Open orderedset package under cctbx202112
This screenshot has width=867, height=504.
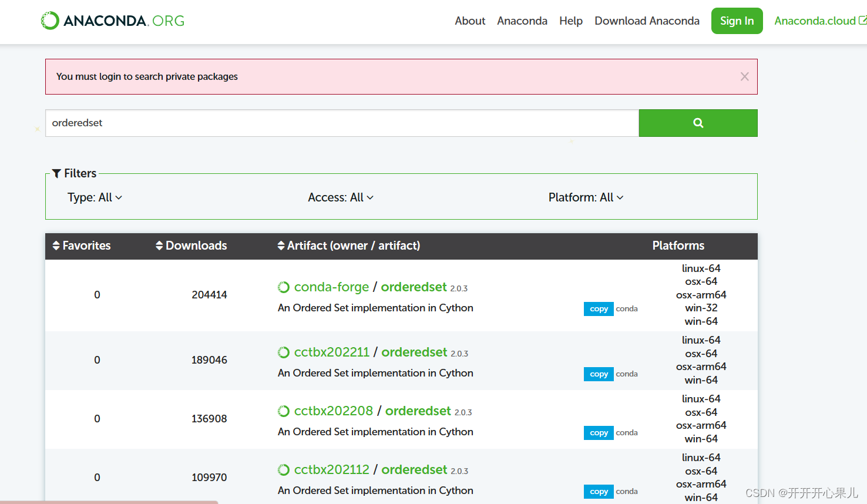(x=414, y=470)
